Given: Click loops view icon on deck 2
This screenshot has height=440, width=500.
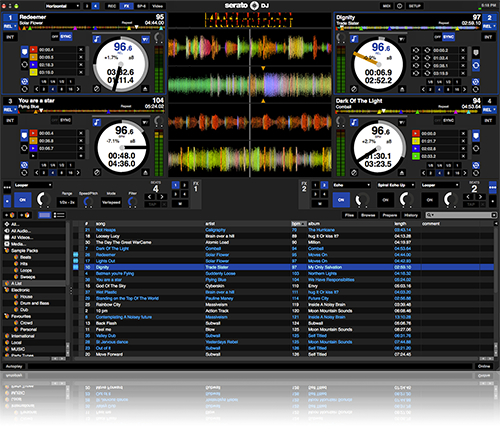Looking at the screenshot, I should (476, 65).
